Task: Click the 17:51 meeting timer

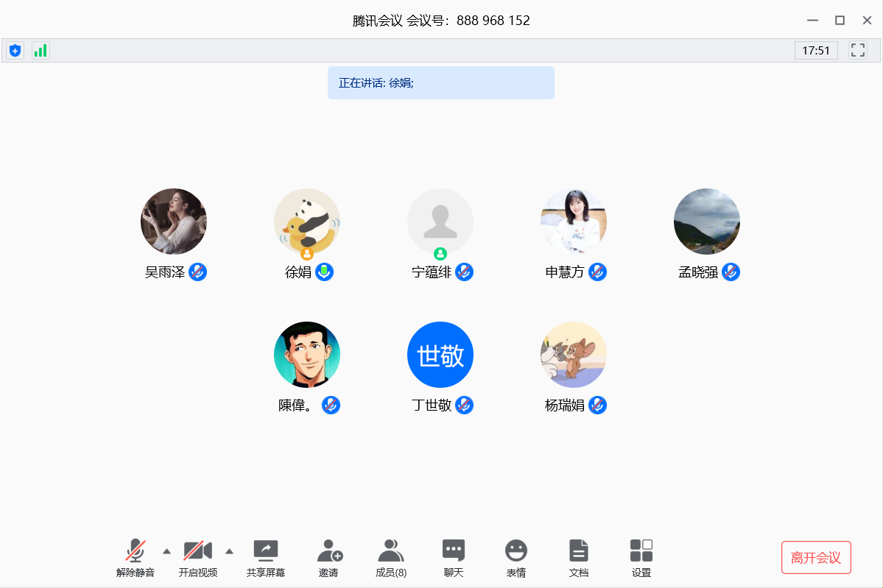Action: pyautogui.click(x=816, y=51)
